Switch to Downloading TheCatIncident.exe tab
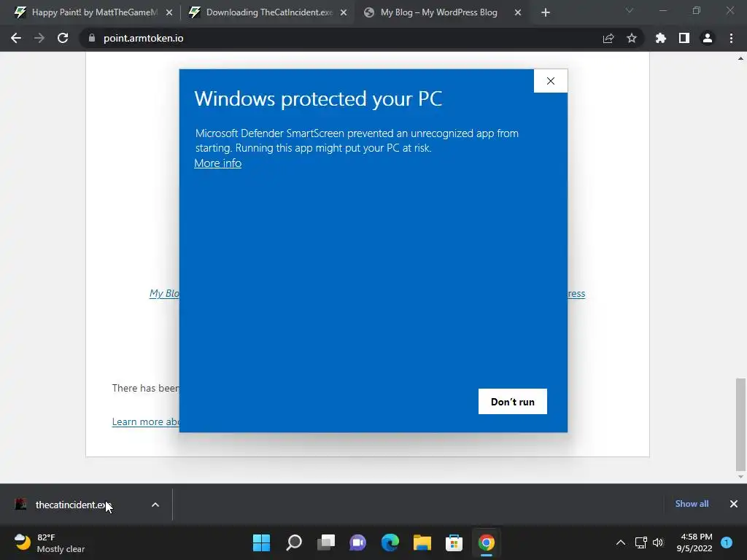Screen dimensions: 747x560 coord(268,12)
